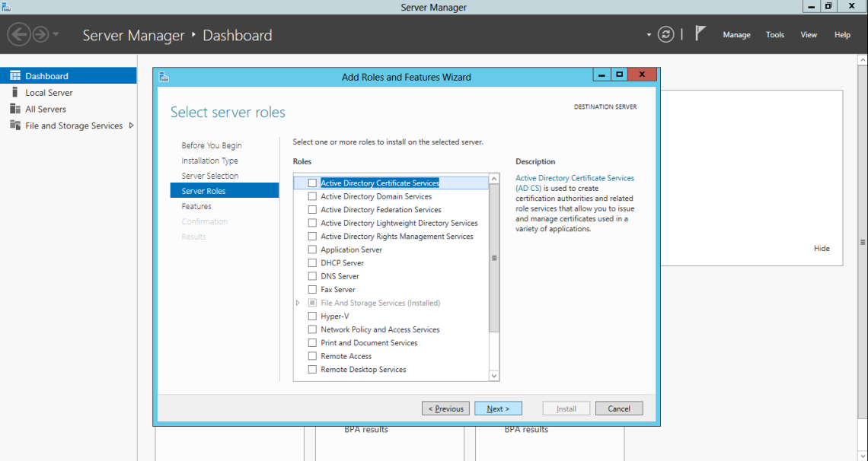The image size is (868, 461).
Task: Select Dashboard in the left pane
Action: click(68, 76)
